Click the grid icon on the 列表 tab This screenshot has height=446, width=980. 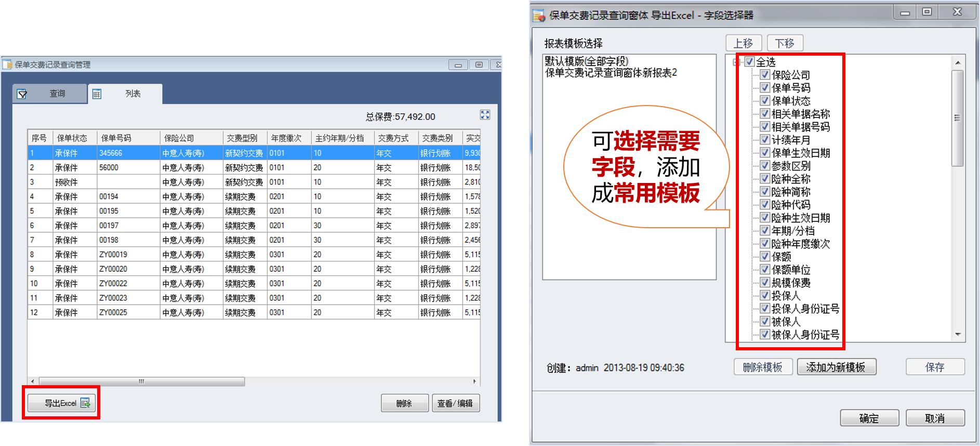pos(97,94)
